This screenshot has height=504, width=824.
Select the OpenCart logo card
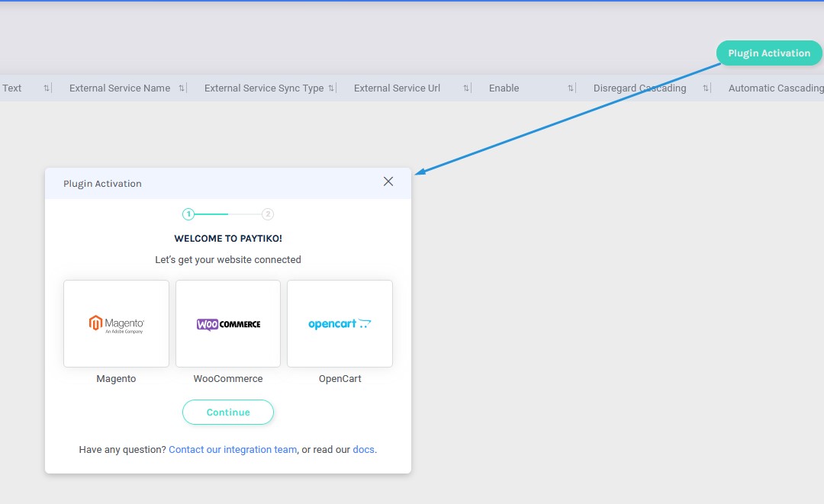coord(340,323)
